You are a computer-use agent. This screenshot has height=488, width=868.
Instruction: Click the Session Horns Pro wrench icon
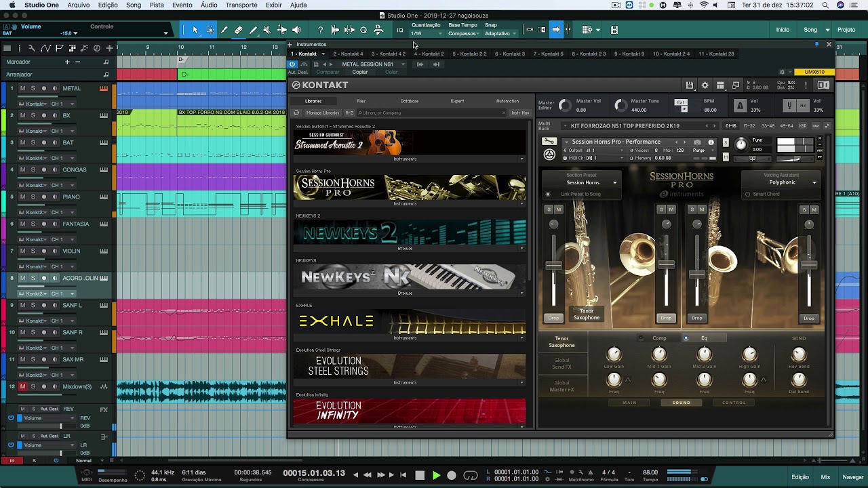549,142
